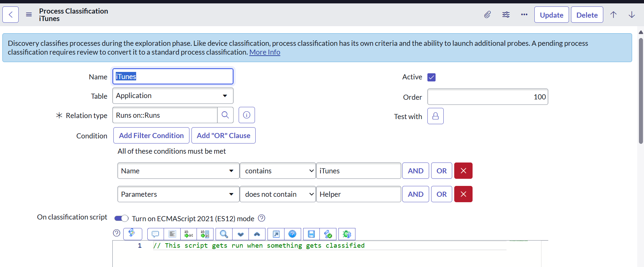Image resolution: width=644 pixels, height=267 pixels.
Task: Open the Name condition field dropdown
Action: pyautogui.click(x=178, y=171)
